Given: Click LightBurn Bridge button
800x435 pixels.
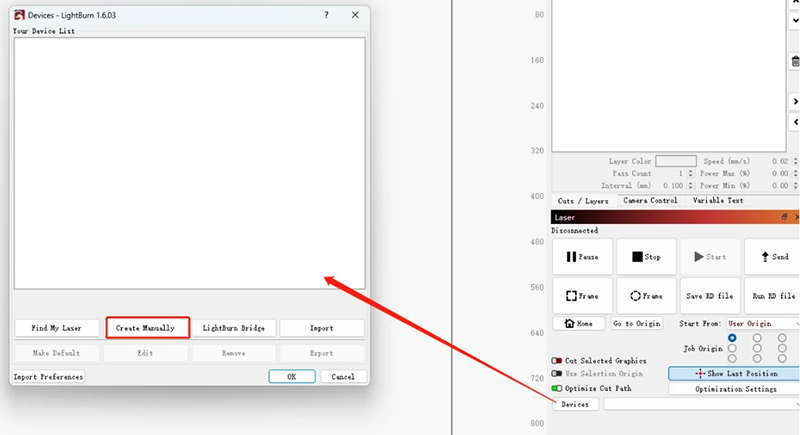Looking at the screenshot, I should (234, 328).
